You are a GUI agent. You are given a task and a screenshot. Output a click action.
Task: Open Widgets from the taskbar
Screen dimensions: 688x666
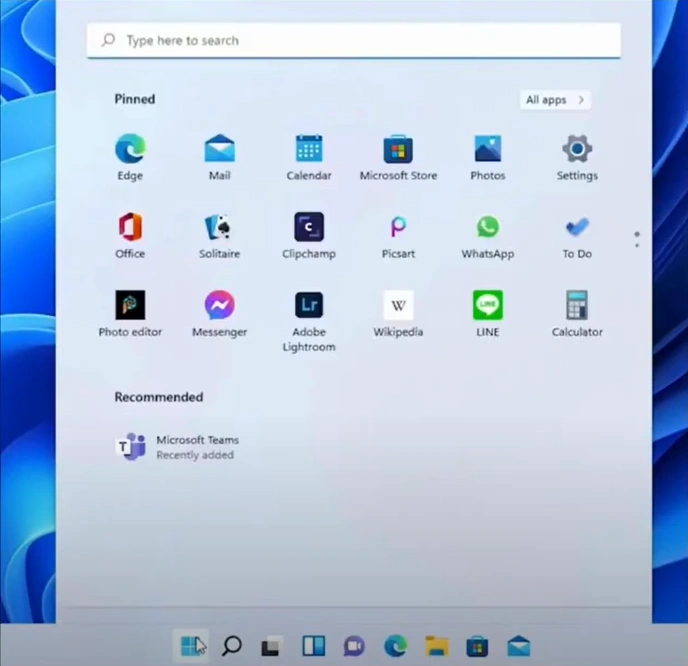[313, 646]
